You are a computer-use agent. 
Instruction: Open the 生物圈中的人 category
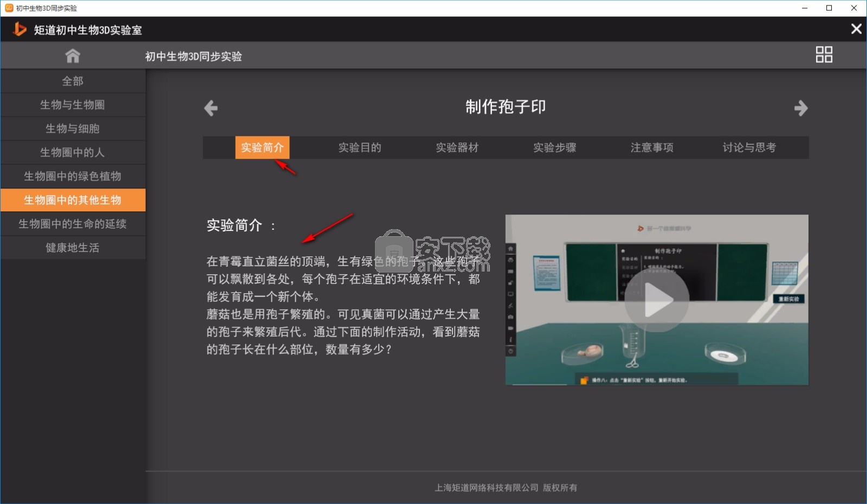[x=73, y=152]
